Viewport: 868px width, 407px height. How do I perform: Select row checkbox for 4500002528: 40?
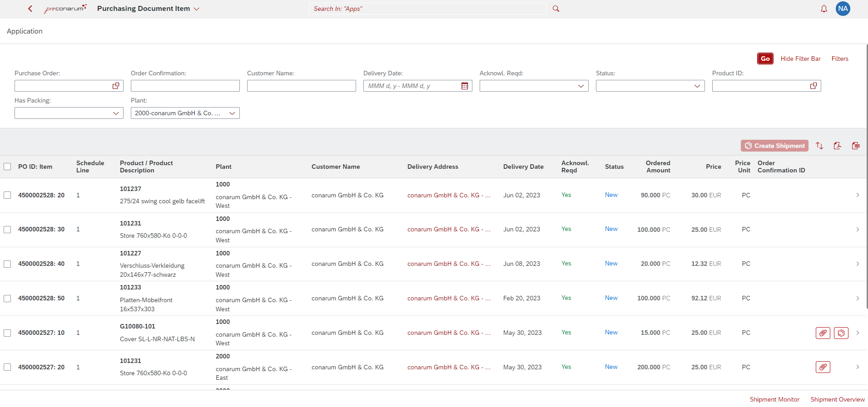7,264
